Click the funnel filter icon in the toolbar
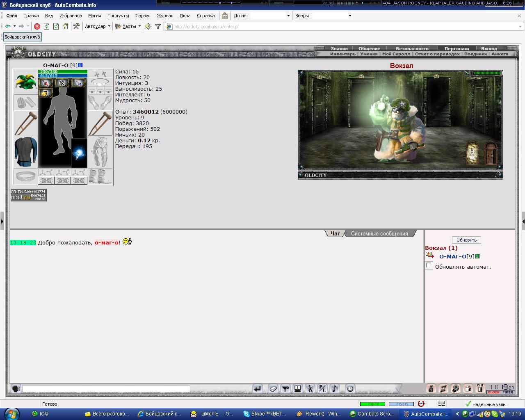Viewport: 525px width, 420px height. pyautogui.click(x=158, y=26)
